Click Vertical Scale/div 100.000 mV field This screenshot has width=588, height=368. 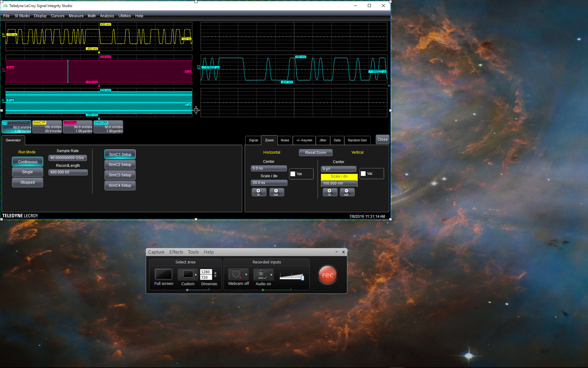(339, 183)
